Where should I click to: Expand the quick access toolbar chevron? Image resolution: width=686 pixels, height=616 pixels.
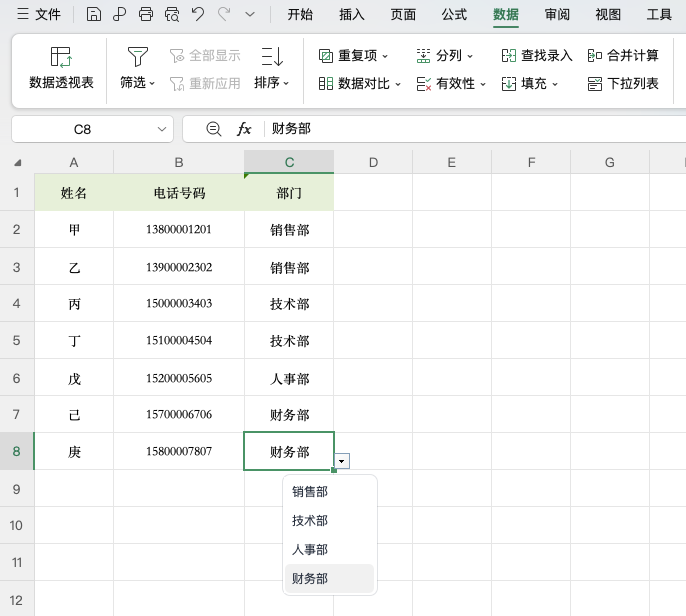coord(250,14)
